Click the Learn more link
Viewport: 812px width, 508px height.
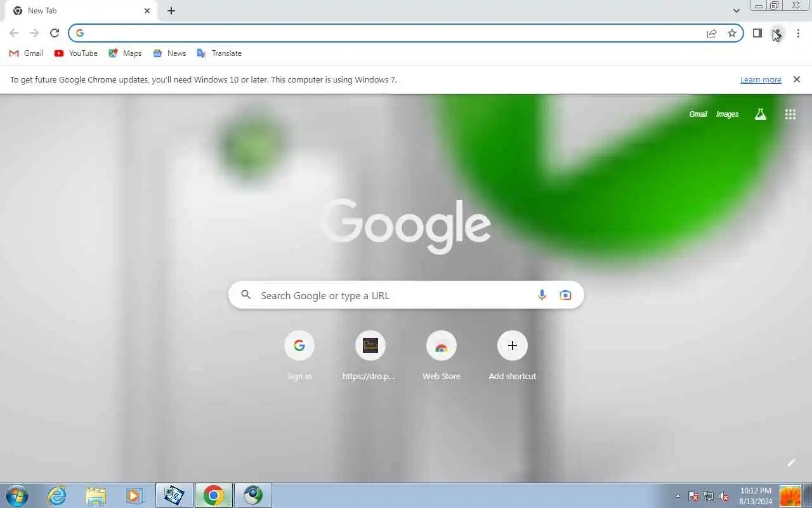761,80
